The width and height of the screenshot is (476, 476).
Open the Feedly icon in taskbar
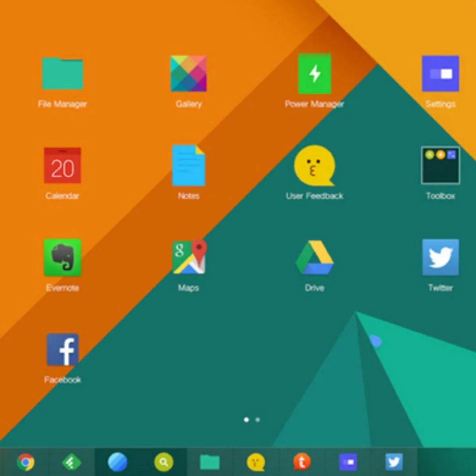pos(72,462)
